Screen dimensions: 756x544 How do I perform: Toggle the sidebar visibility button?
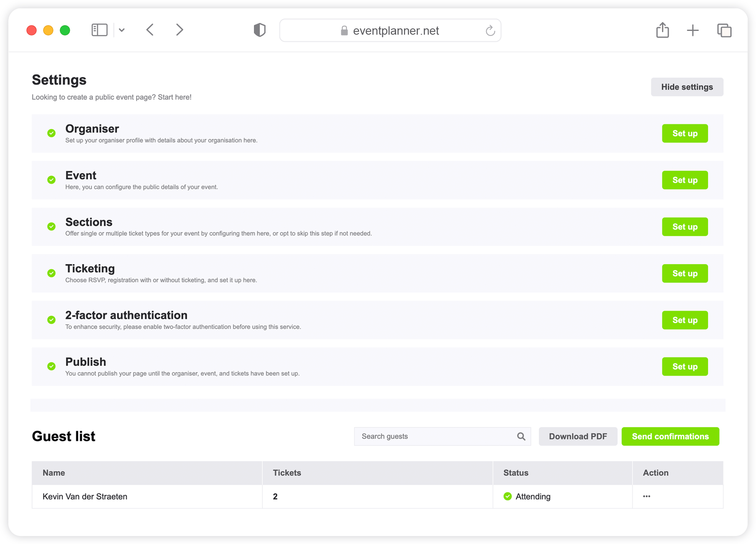[99, 30]
